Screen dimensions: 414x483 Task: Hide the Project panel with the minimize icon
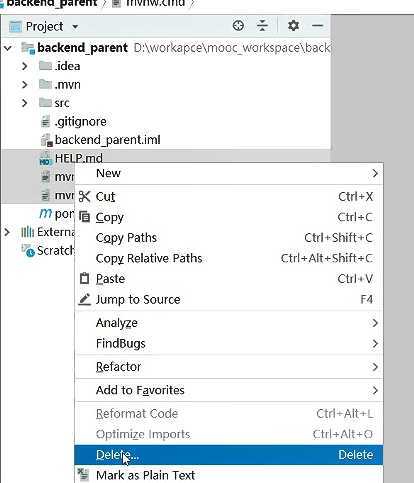click(x=317, y=26)
